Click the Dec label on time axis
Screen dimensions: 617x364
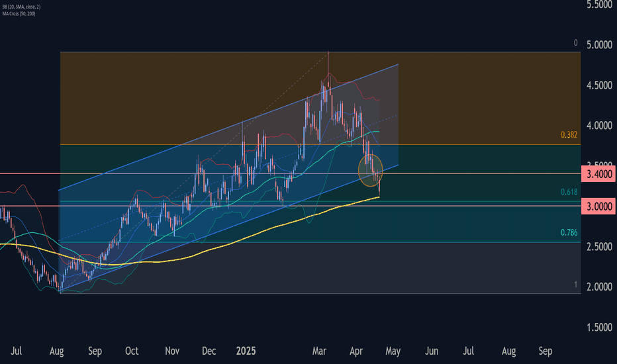coord(209,351)
